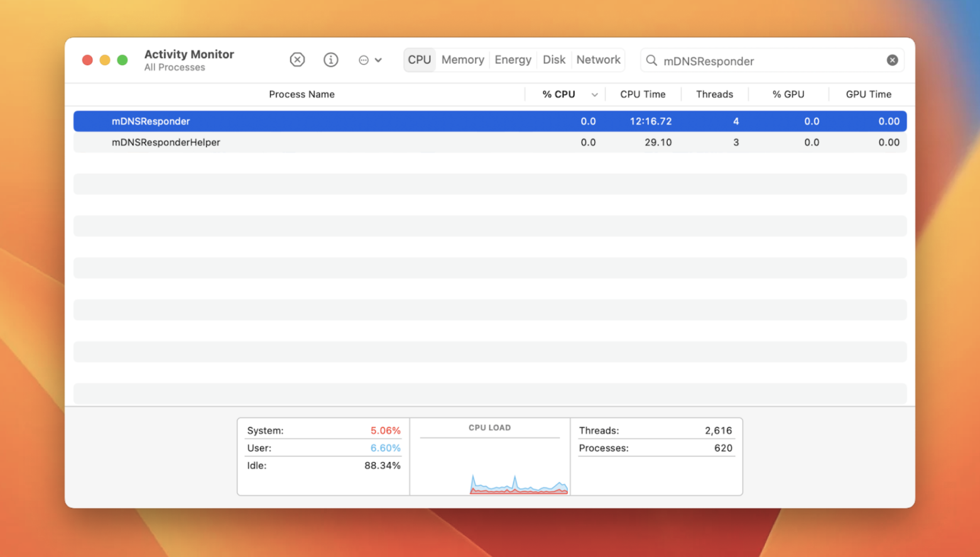This screenshot has width=980, height=557.
Task: Sort by the CPU Time column
Action: (x=643, y=94)
